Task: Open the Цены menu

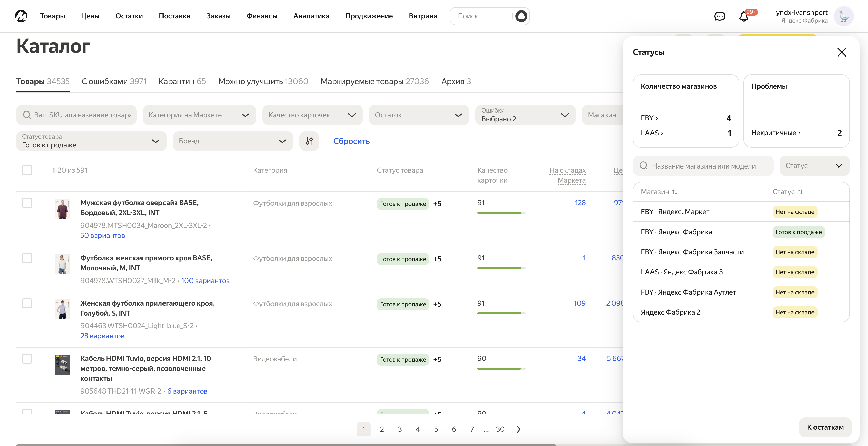Action: 90,16
